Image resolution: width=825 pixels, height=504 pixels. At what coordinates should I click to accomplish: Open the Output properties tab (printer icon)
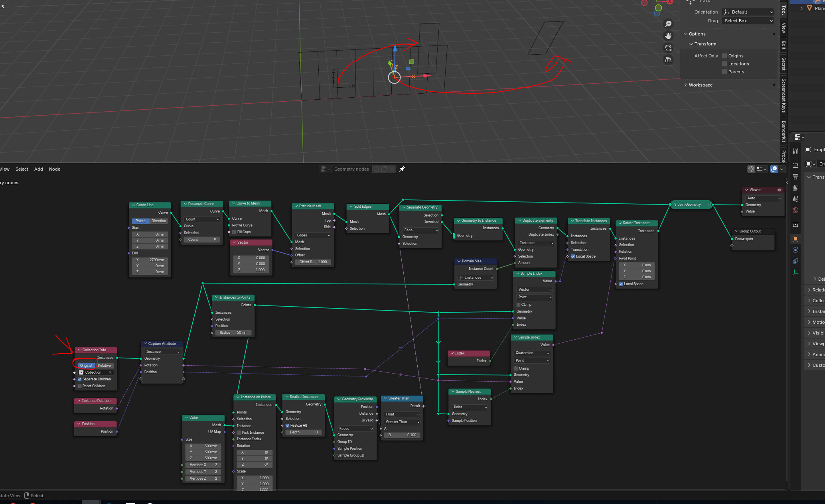click(795, 176)
